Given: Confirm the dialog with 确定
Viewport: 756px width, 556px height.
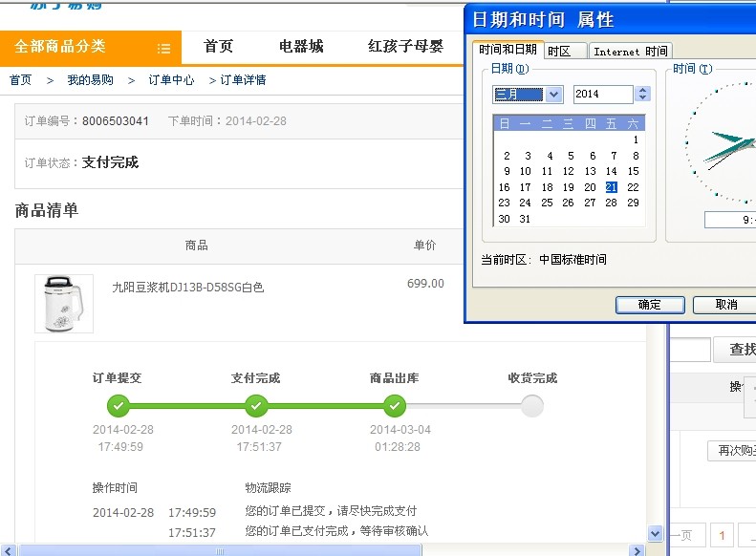Looking at the screenshot, I should click(650, 305).
